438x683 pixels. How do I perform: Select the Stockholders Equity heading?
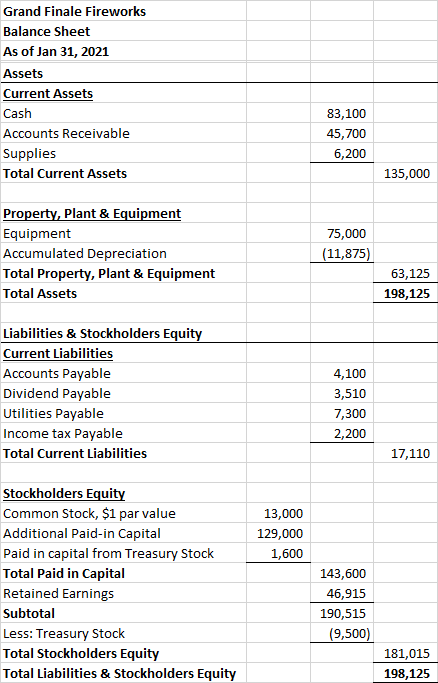[64, 494]
